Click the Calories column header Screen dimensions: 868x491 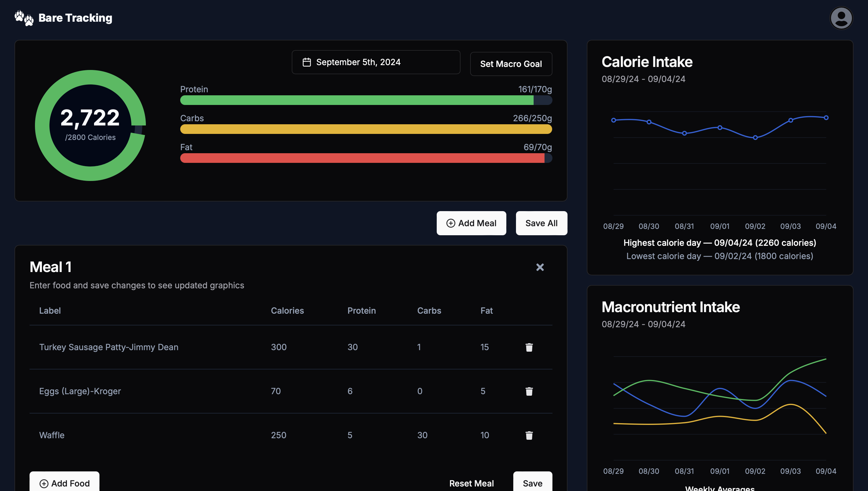click(x=287, y=311)
